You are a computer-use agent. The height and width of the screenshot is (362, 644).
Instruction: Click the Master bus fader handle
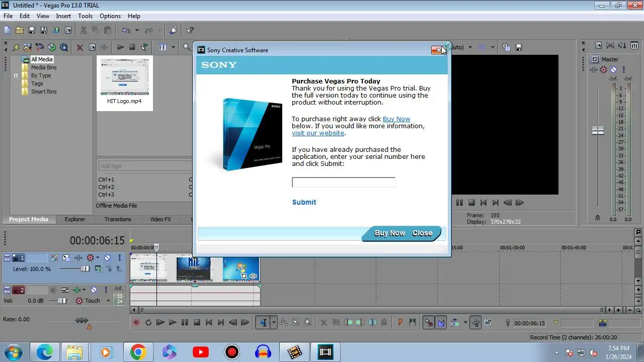598,131
